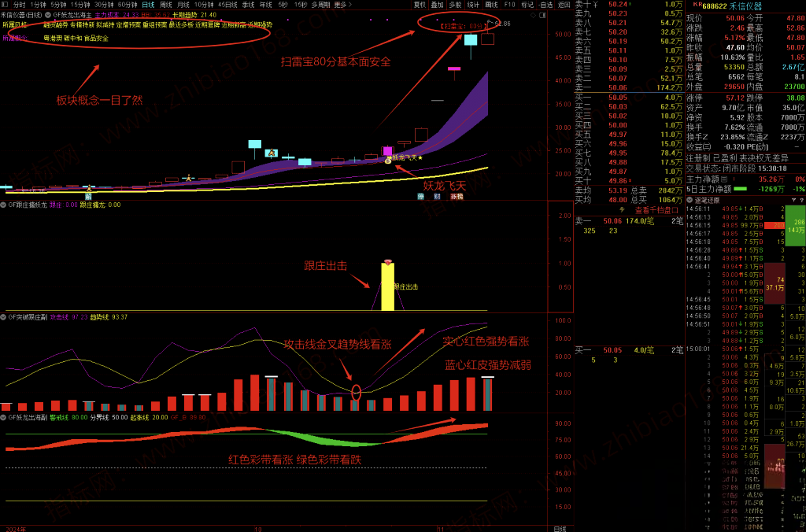Click the diamond icon at chart top-right
806x532 pixels.
(532, 15)
